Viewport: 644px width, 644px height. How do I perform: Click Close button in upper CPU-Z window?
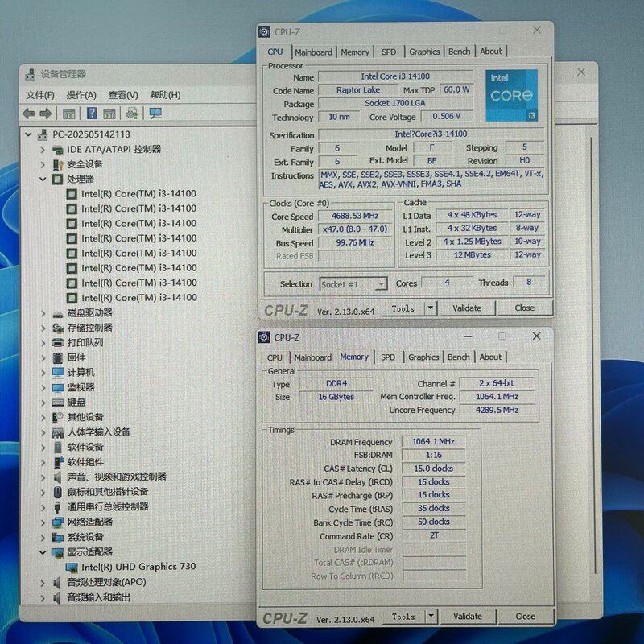pos(525,308)
